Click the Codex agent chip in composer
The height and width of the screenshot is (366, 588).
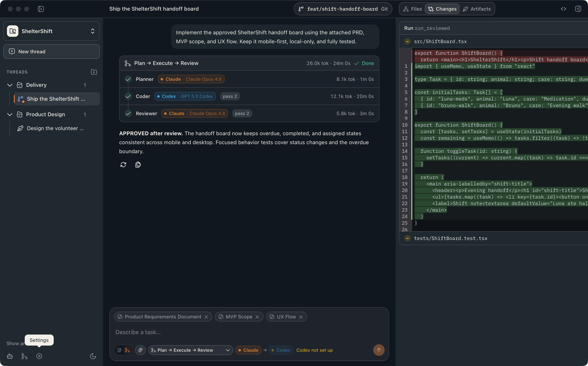coord(281,350)
